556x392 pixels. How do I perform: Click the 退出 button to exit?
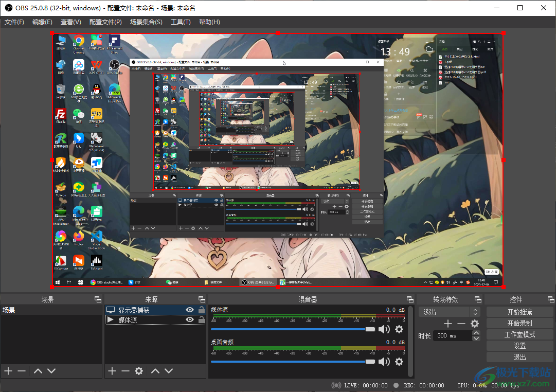520,357
